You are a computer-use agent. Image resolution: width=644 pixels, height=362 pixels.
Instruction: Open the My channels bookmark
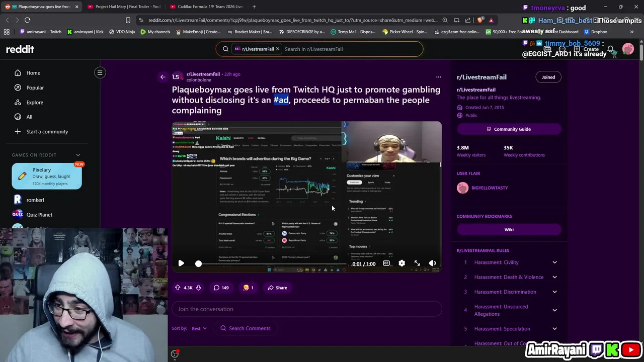pos(154,32)
